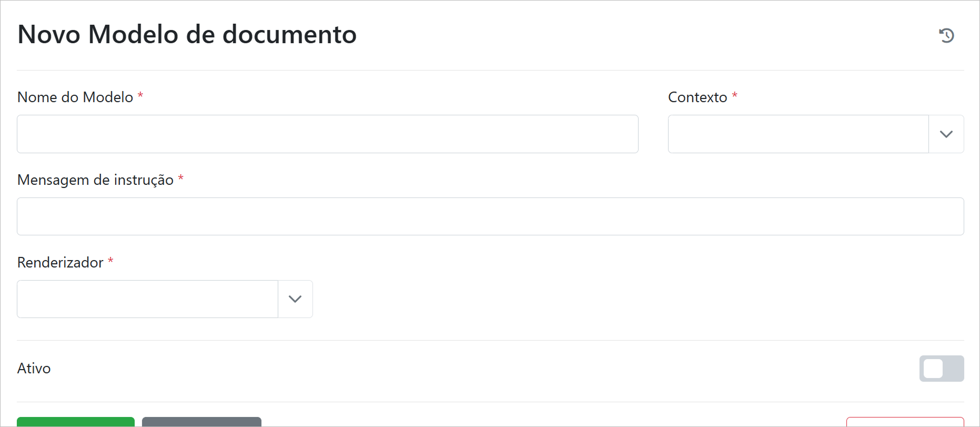Click the Contexto field label
The image size is (980, 427).
tap(698, 97)
